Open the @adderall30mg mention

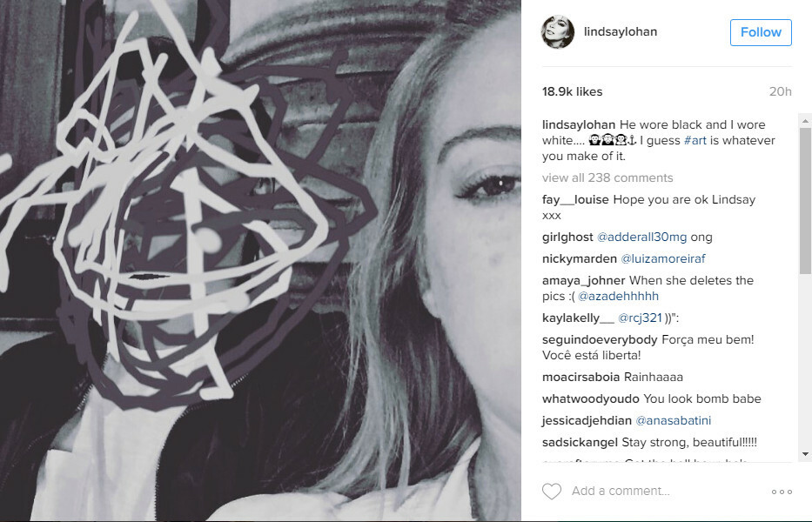pos(641,238)
